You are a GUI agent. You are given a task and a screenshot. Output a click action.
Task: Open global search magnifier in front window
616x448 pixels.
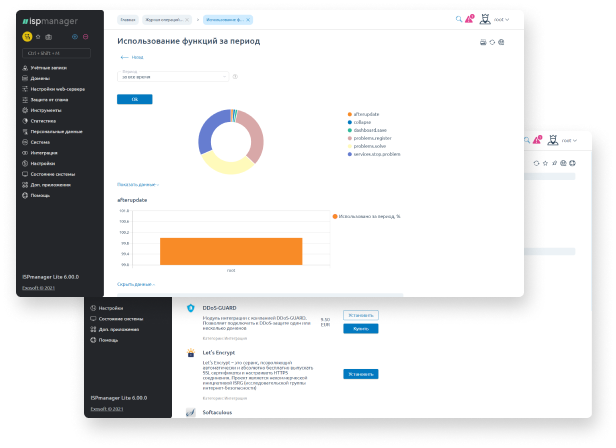click(458, 19)
